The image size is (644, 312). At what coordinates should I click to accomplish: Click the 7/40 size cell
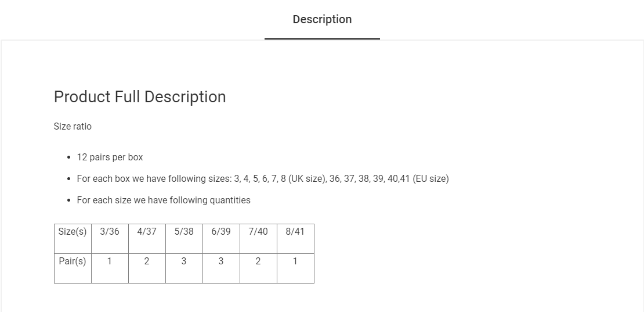click(258, 232)
